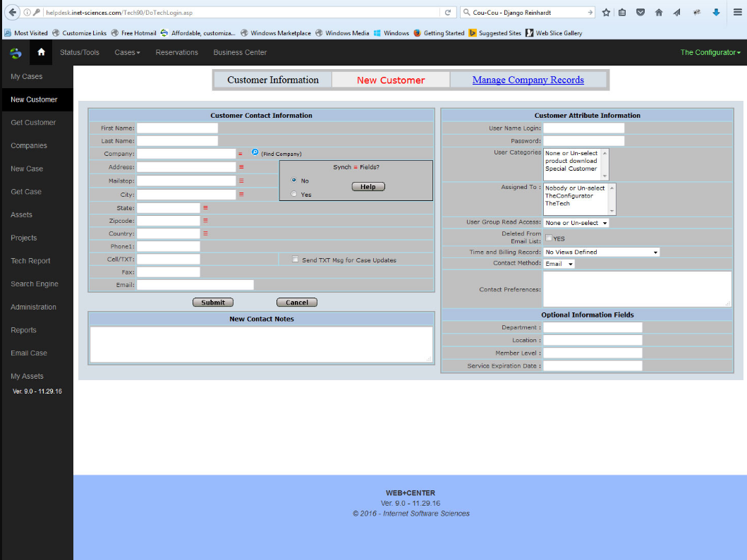This screenshot has width=747, height=560.
Task: Select Yes for Synch Fields
Action: click(293, 193)
